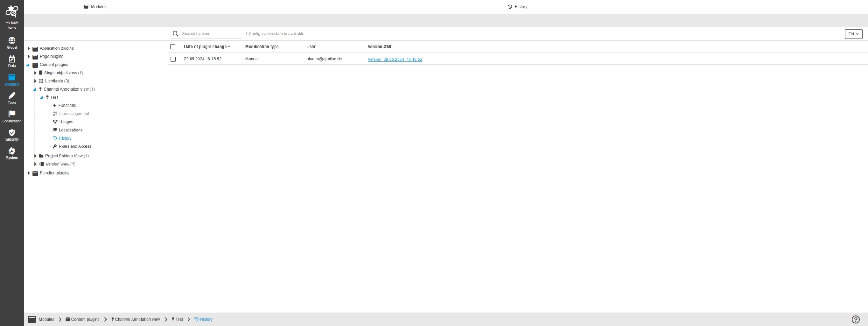Click the Functions plus icon

54,106
